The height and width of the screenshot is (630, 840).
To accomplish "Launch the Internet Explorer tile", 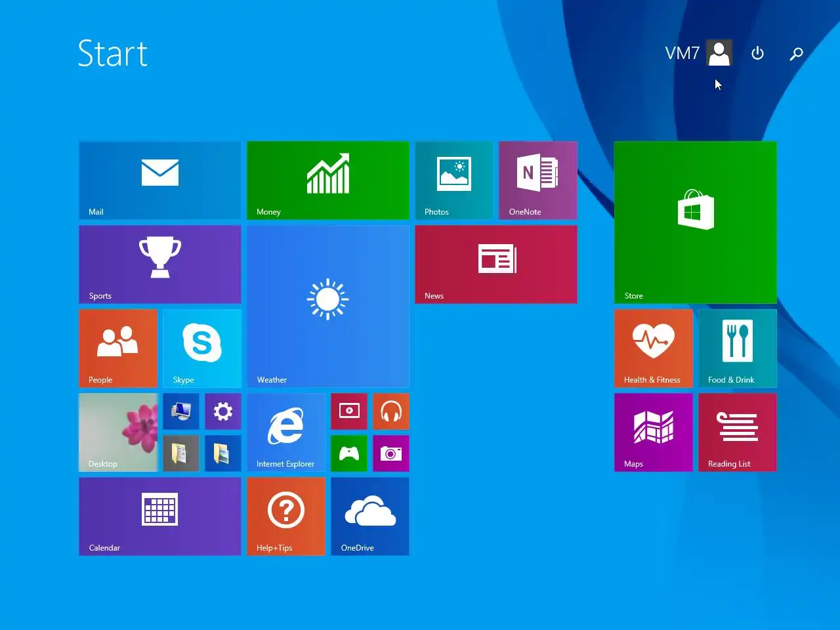I will tap(286, 432).
